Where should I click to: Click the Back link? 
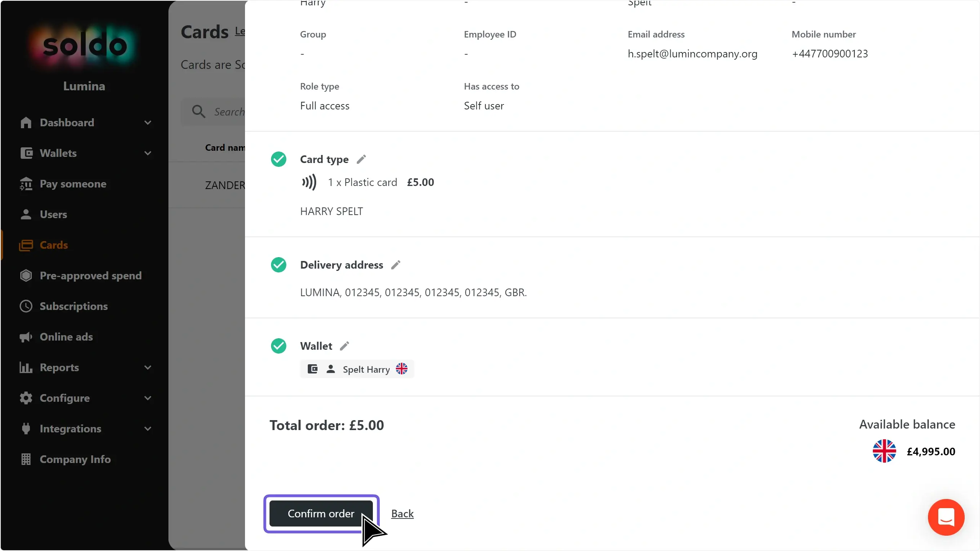pyautogui.click(x=402, y=514)
